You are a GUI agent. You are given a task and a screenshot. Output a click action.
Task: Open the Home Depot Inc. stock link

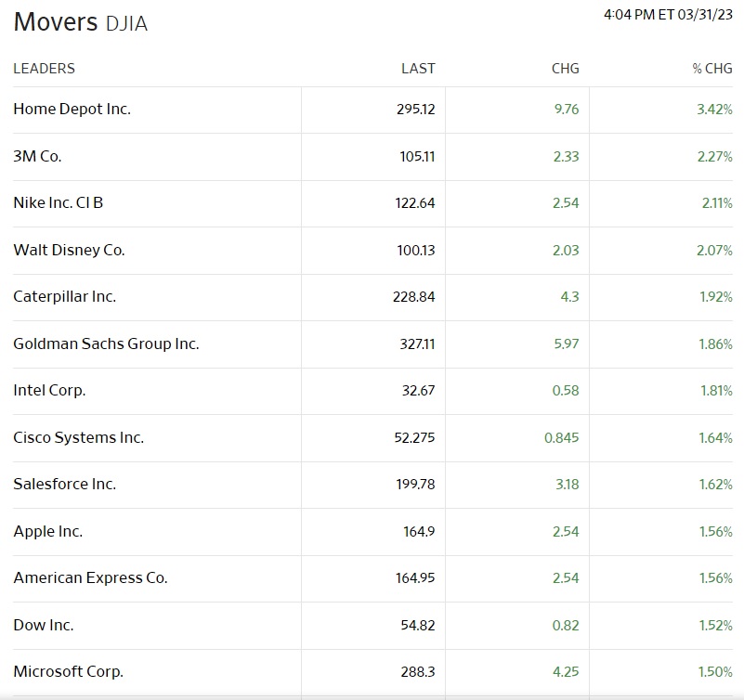(72, 109)
